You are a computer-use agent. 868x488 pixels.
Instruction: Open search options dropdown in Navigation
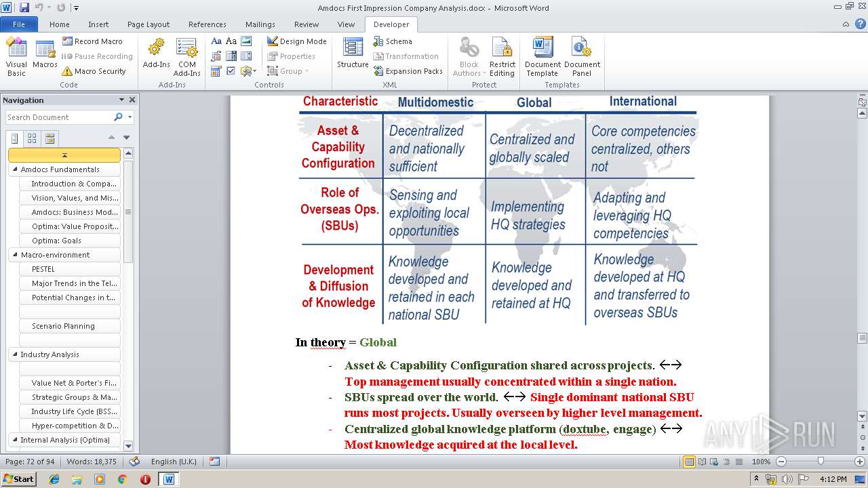click(x=130, y=117)
